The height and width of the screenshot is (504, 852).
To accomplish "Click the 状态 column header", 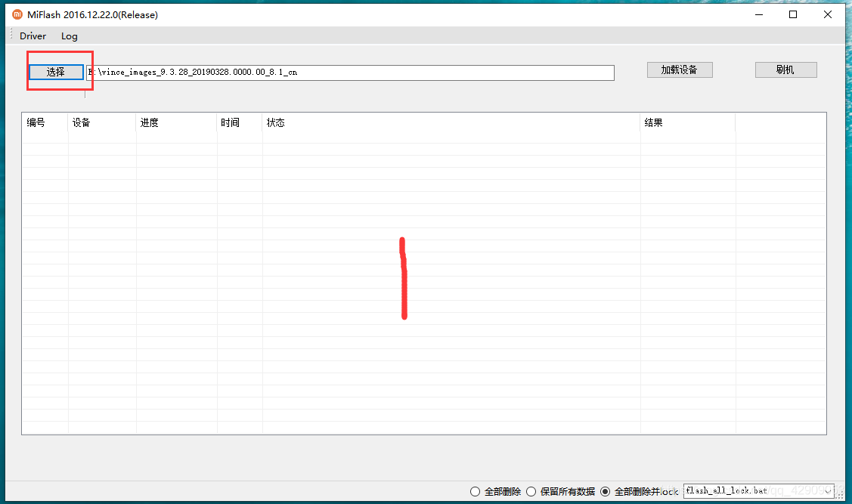I will coord(451,122).
